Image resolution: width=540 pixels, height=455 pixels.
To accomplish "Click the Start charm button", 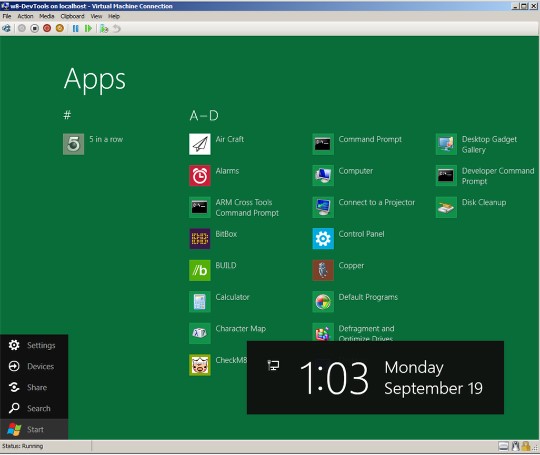I will 34,429.
